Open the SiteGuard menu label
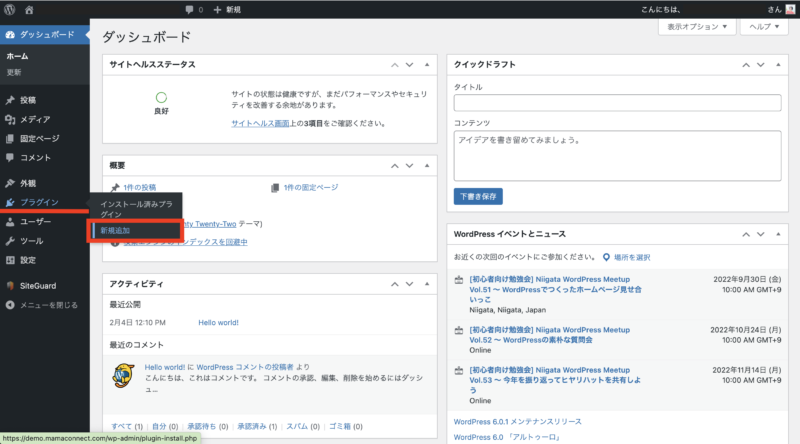The width and height of the screenshot is (800, 444). point(38,286)
